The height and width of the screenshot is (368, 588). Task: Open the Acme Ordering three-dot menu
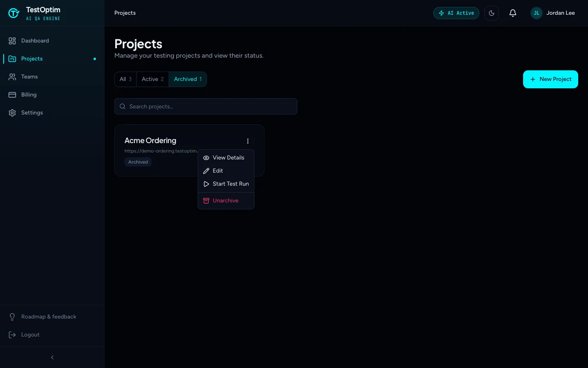tap(248, 141)
